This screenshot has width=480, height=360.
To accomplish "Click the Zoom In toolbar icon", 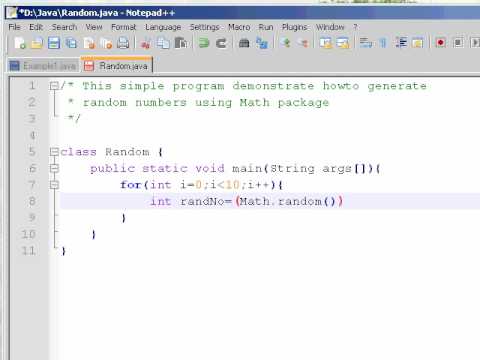I will click(286, 43).
